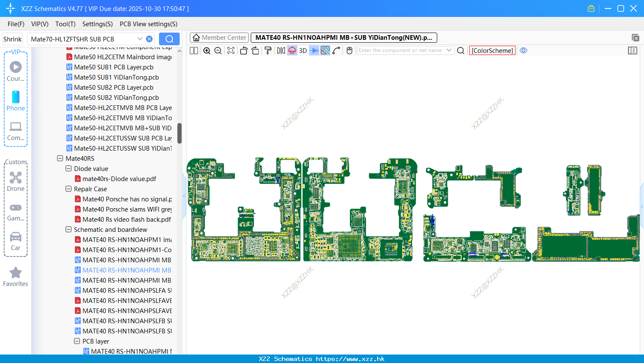Open the Courses section in VIP sidebar
This screenshot has width=644, height=363.
click(16, 71)
